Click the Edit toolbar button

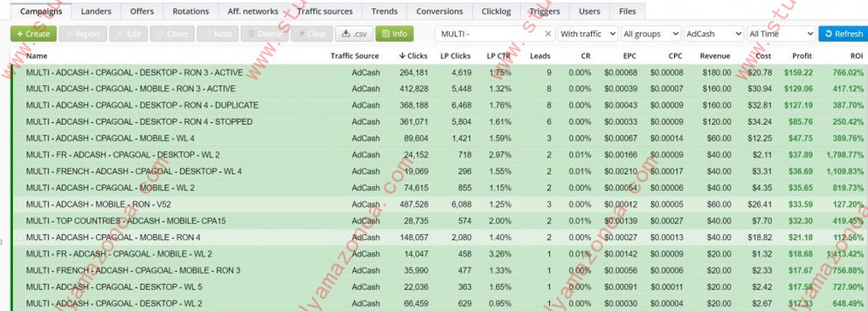coord(129,34)
